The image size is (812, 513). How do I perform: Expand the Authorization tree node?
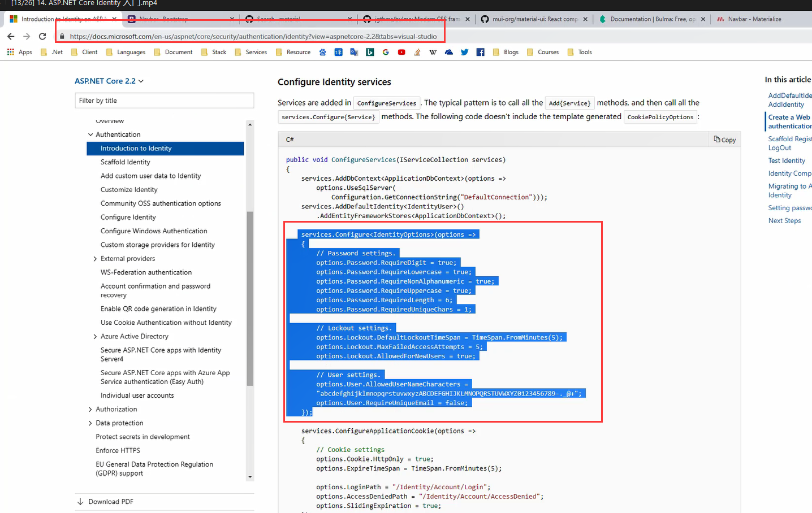[x=90, y=410]
